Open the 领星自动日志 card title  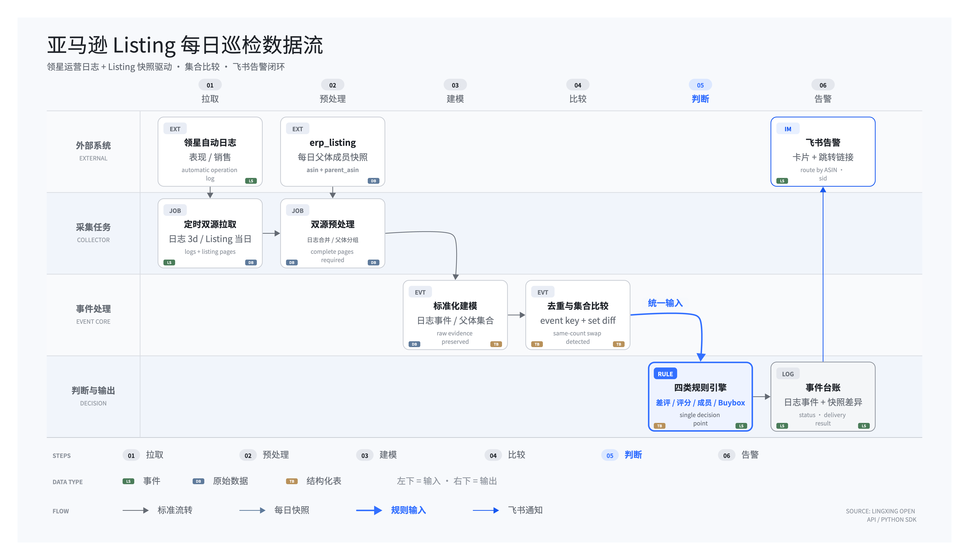(210, 143)
